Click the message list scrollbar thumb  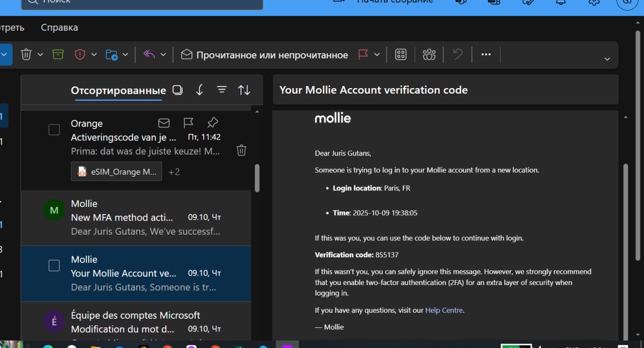tap(257, 178)
